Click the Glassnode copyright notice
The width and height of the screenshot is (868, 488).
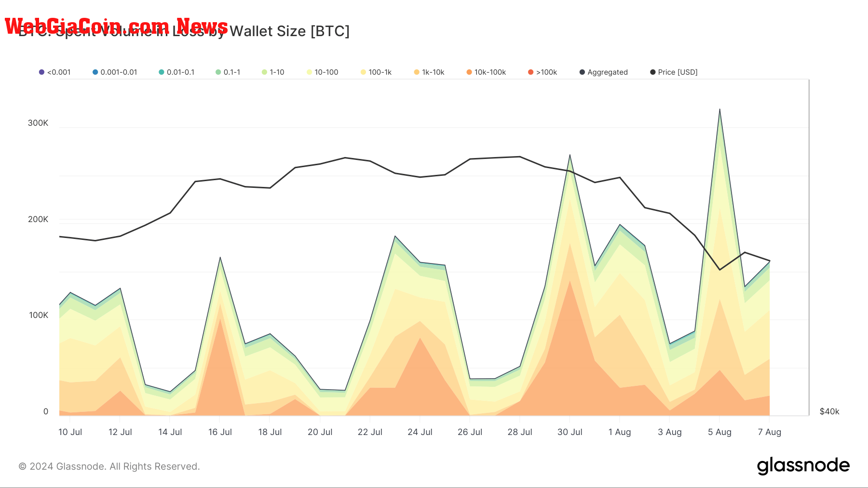pos(109,466)
